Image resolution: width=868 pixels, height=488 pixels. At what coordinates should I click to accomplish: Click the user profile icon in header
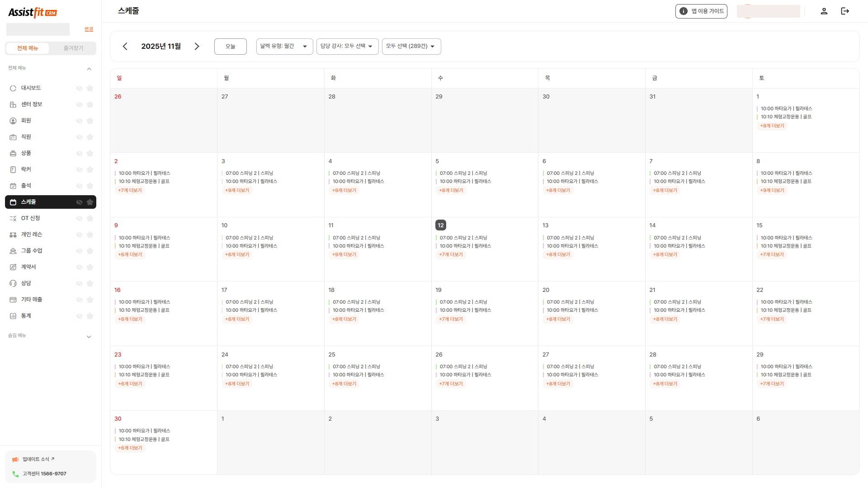coord(824,11)
